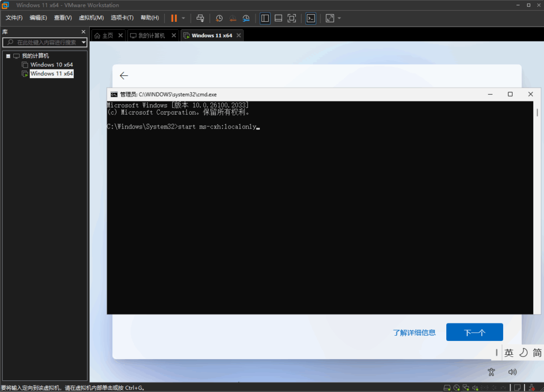
Task: Revert VM to previous snapshot
Action: (x=233, y=18)
